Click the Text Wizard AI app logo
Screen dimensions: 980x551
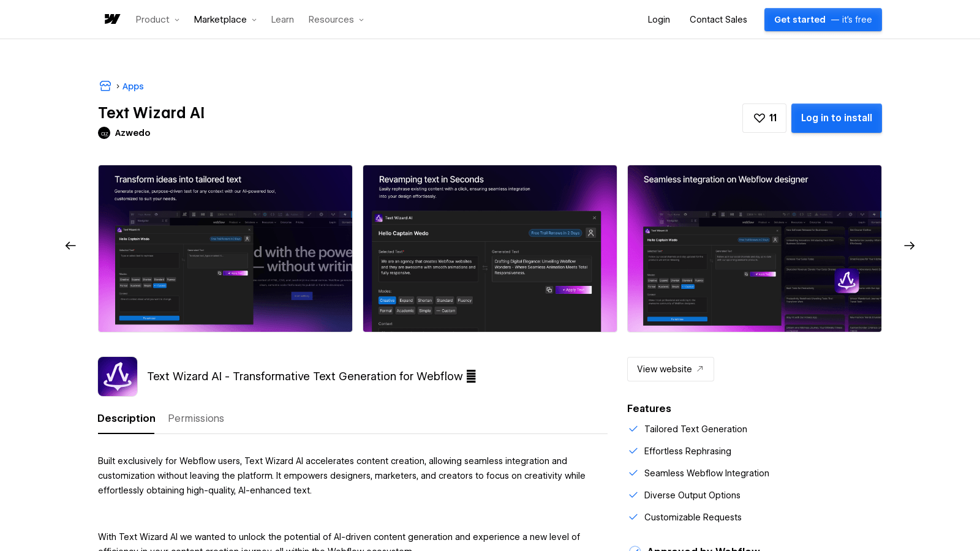pyautogui.click(x=118, y=377)
